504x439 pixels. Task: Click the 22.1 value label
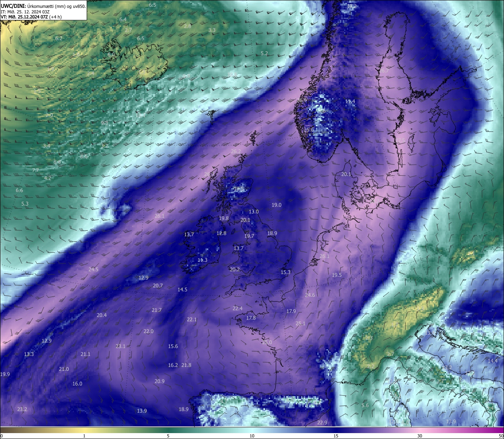pyautogui.click(x=192, y=319)
